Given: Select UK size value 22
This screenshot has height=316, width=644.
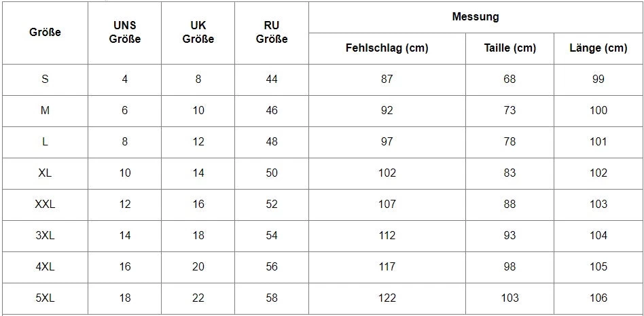Looking at the screenshot, I should (198, 298).
